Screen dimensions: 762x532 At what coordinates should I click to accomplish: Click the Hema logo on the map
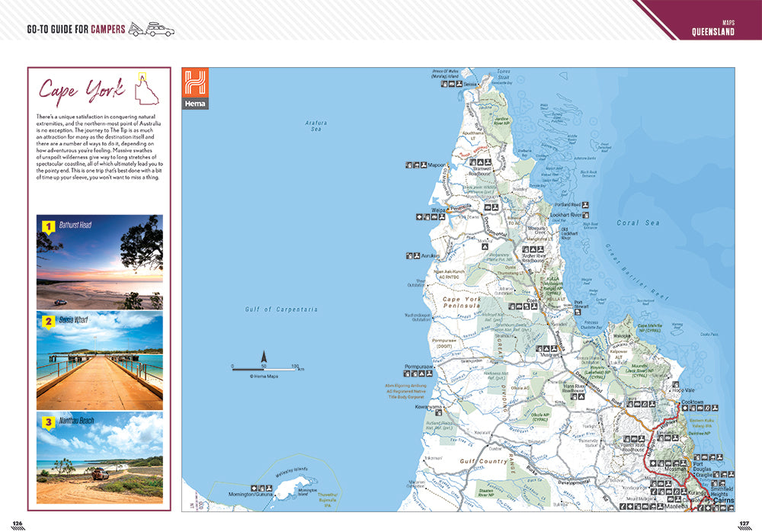click(196, 88)
